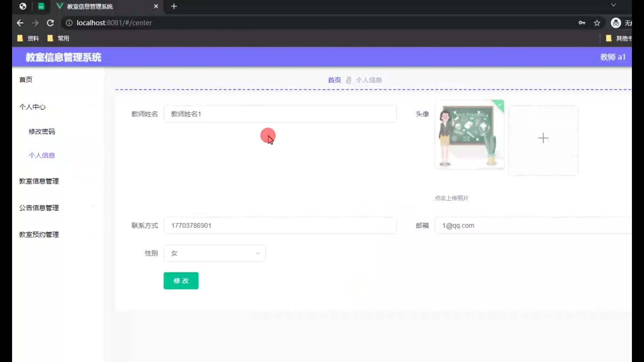Viewport: 644px width, 362px height.
Task: Open the 性别 gender dropdown
Action: (x=215, y=253)
